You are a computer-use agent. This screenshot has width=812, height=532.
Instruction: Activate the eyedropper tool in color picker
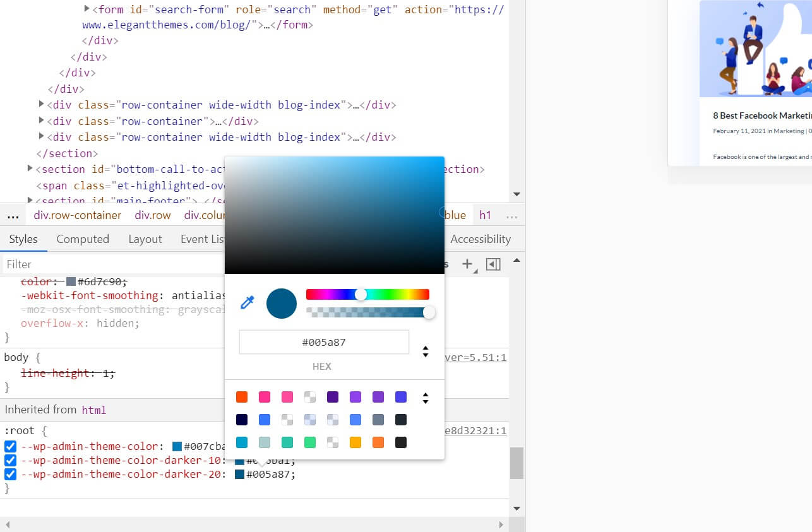[x=247, y=303]
